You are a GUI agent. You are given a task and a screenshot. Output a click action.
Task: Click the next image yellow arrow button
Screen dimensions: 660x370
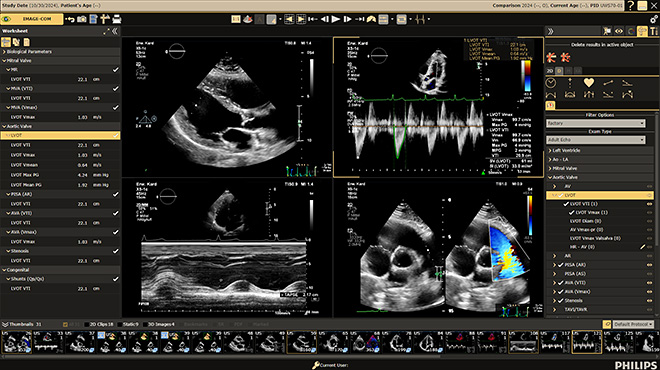coord(301,19)
